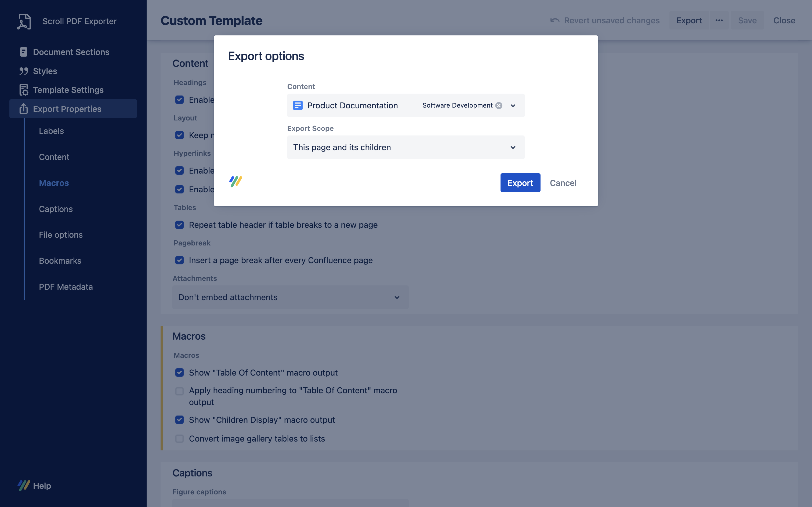The height and width of the screenshot is (507, 812).
Task: Toggle Show "Children Display" macro output
Action: tap(180, 420)
